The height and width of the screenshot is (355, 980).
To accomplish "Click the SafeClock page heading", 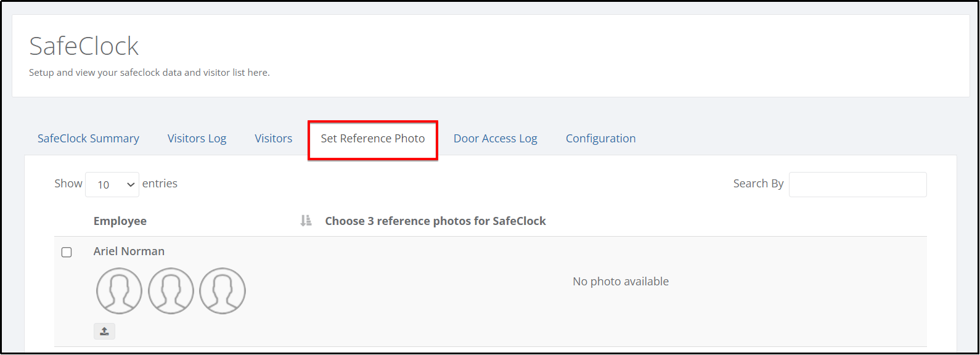I will [84, 46].
